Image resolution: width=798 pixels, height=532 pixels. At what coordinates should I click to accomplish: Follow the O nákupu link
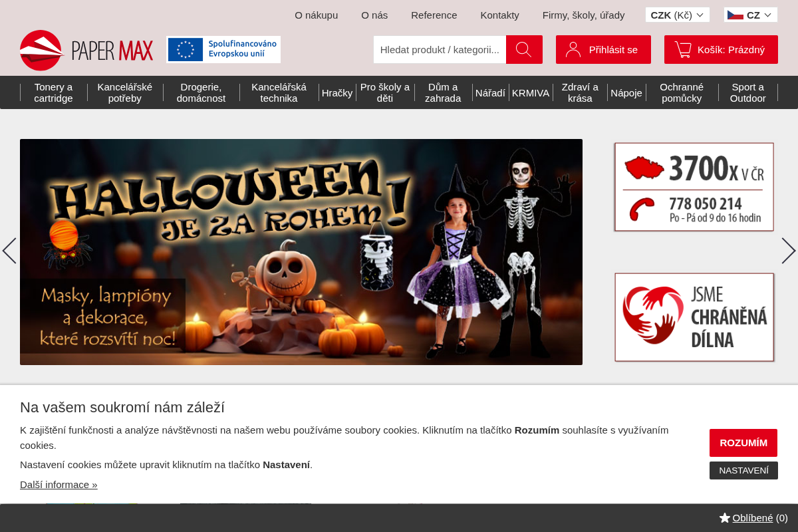click(317, 15)
